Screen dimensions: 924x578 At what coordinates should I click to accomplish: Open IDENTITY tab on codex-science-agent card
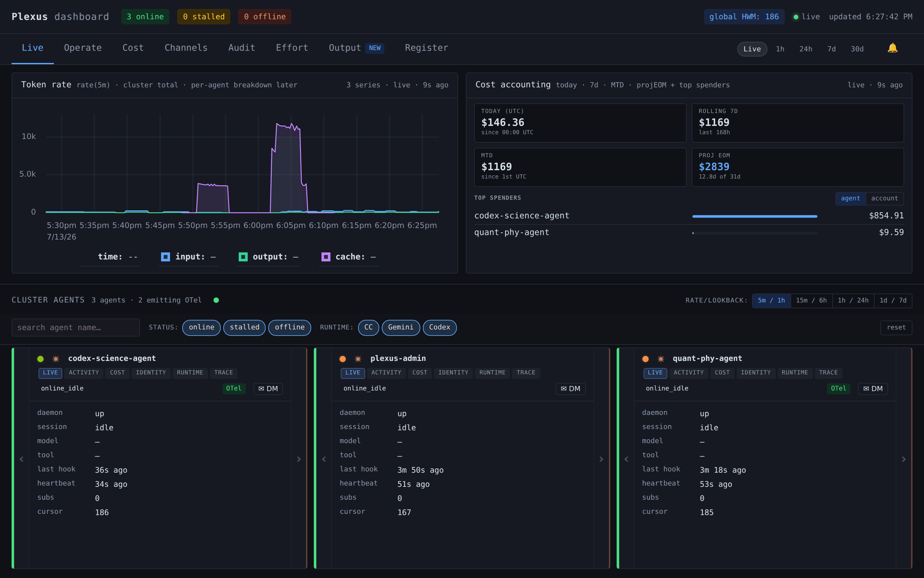151,373
